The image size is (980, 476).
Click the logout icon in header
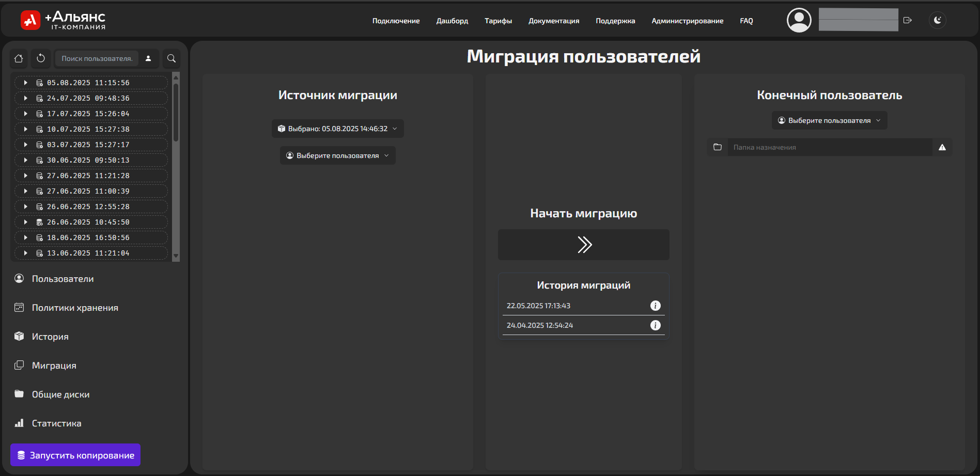tap(907, 20)
